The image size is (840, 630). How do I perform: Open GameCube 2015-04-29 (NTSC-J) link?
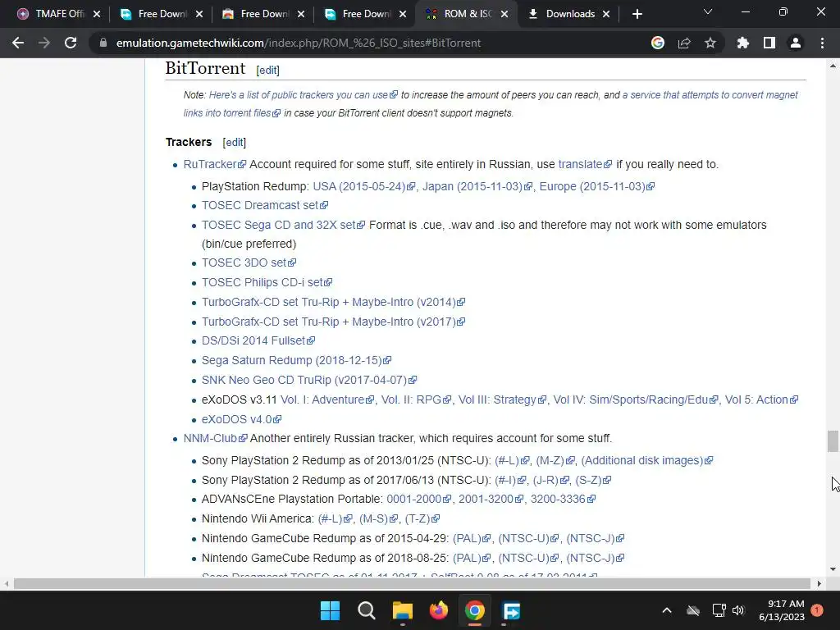(596, 538)
